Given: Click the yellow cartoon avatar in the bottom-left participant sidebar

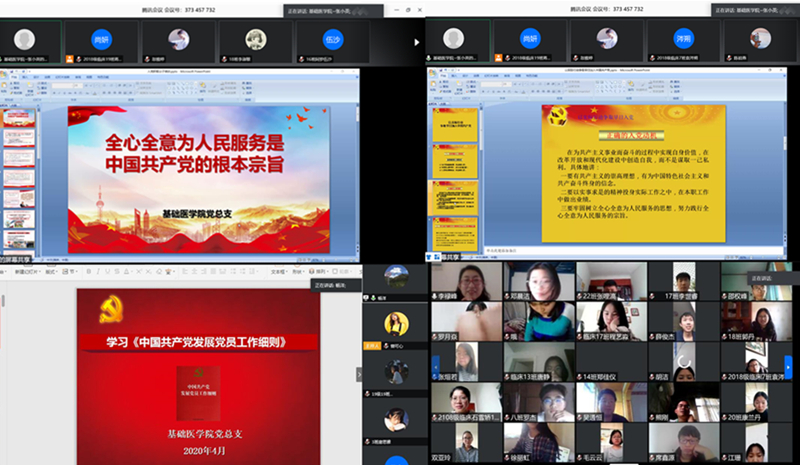Looking at the screenshot, I should 396,322.
